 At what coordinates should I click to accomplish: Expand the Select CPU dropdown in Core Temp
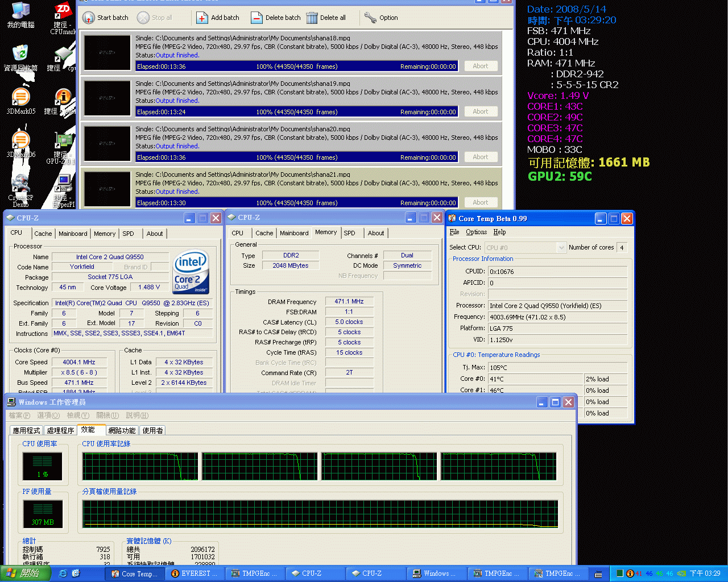[561, 247]
